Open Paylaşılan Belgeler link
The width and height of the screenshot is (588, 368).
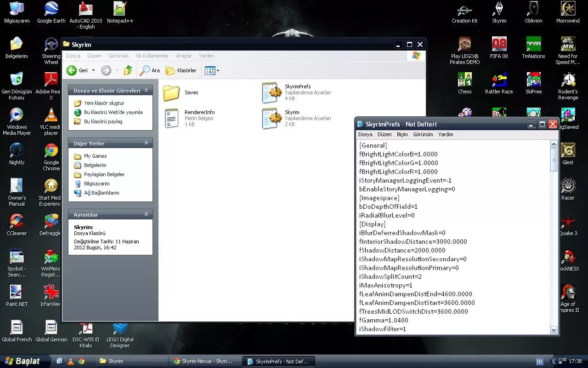[x=104, y=174]
